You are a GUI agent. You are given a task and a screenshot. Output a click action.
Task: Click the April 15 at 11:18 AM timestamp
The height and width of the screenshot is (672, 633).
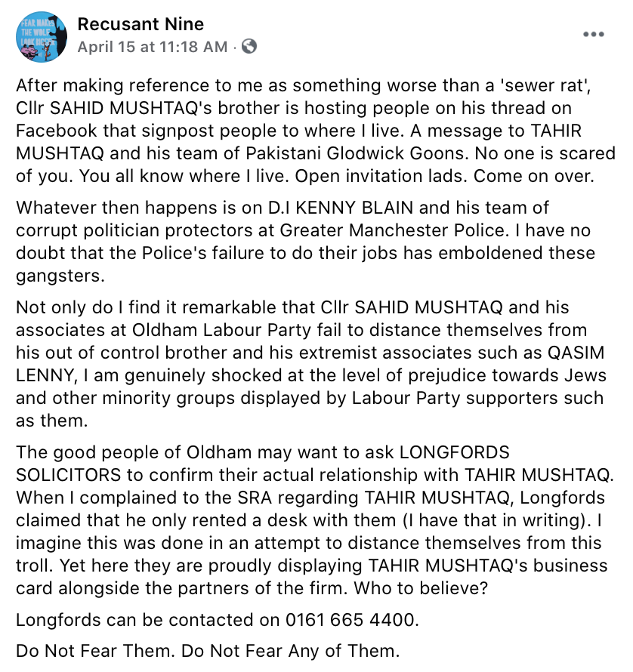[152, 47]
